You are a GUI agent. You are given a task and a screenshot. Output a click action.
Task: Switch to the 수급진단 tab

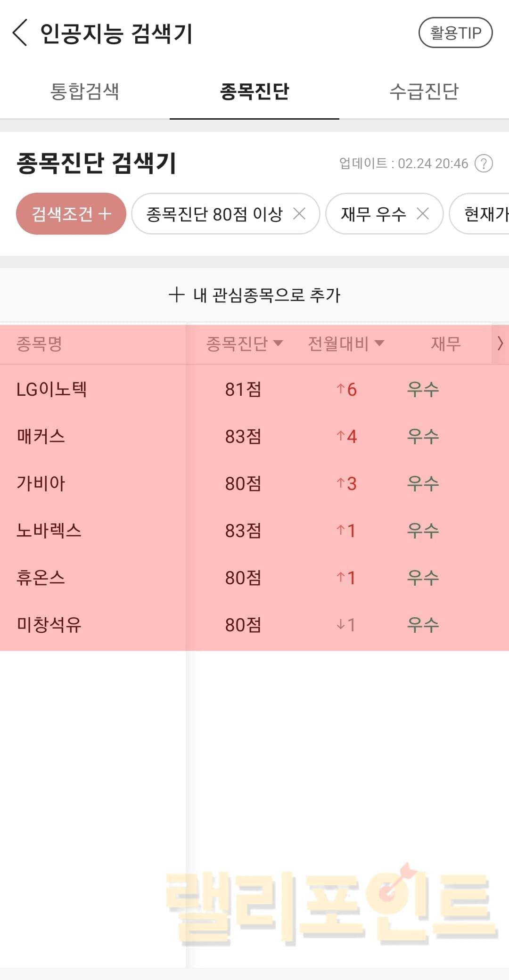pyautogui.click(x=424, y=91)
